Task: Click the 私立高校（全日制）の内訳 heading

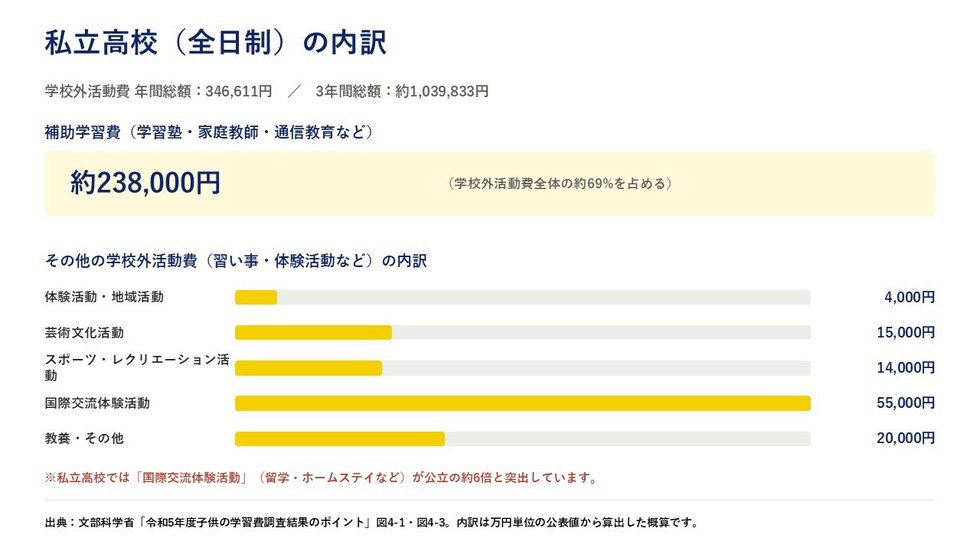Action: (x=216, y=42)
